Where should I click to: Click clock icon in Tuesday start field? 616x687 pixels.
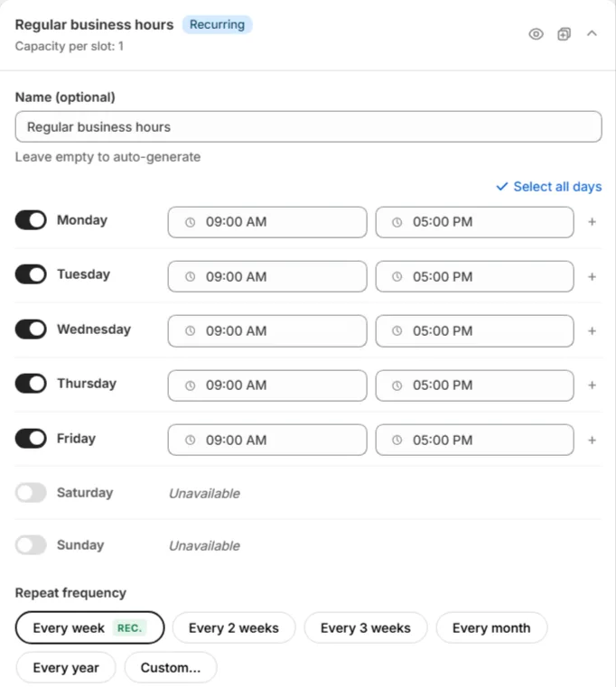click(x=190, y=276)
